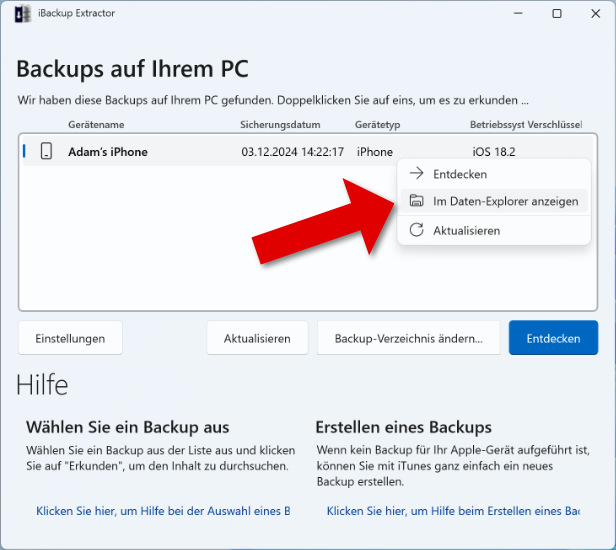
Task: Click the iOS 18.2 cell
Action: 494,152
